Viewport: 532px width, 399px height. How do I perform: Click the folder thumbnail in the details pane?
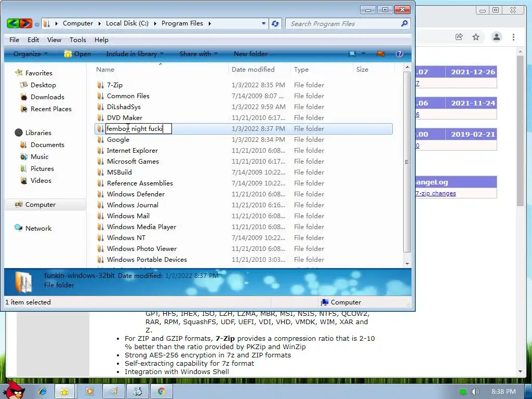23,282
